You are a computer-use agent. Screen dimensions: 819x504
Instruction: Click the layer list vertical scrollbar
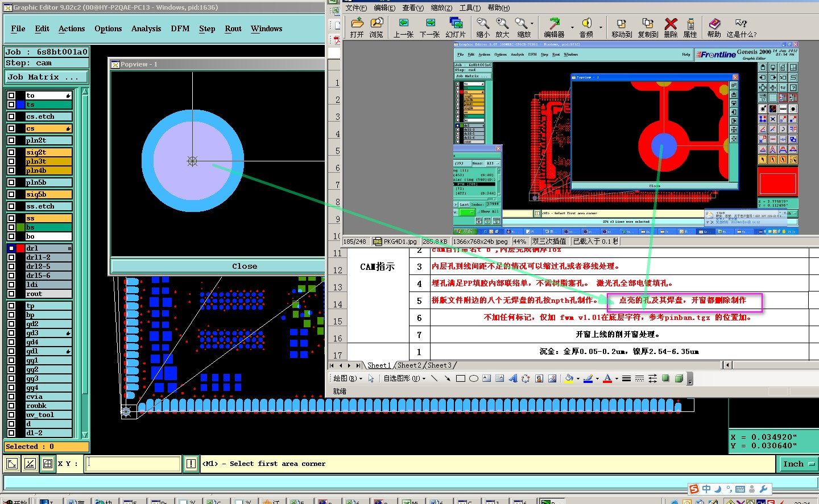[x=85, y=263]
